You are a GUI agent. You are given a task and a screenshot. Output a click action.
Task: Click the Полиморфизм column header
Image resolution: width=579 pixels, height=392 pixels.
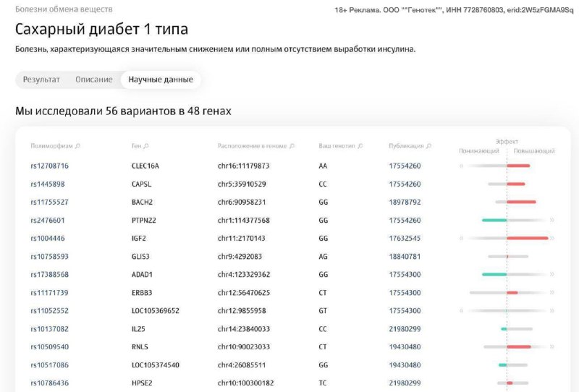pos(51,146)
